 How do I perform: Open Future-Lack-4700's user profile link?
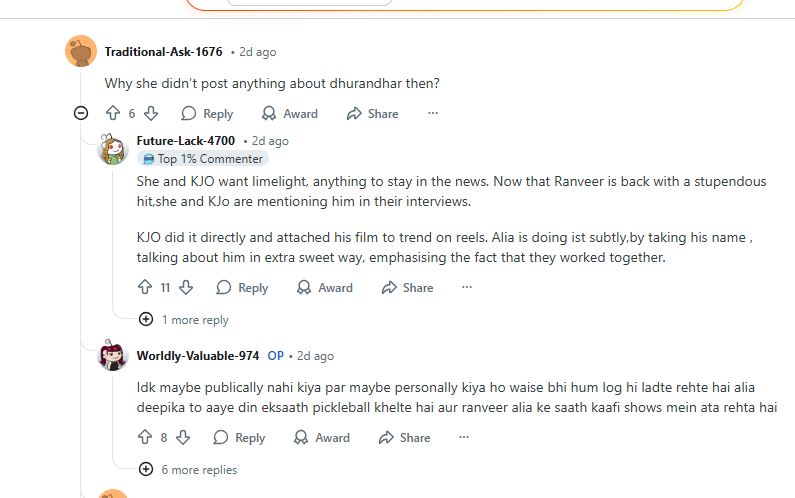click(186, 141)
